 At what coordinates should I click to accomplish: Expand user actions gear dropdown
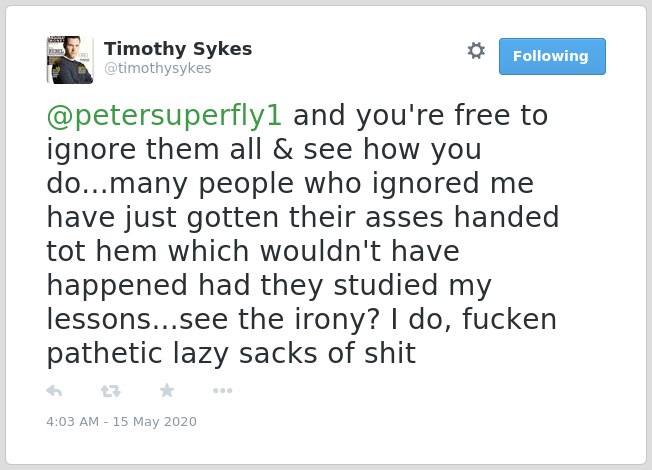[x=476, y=51]
